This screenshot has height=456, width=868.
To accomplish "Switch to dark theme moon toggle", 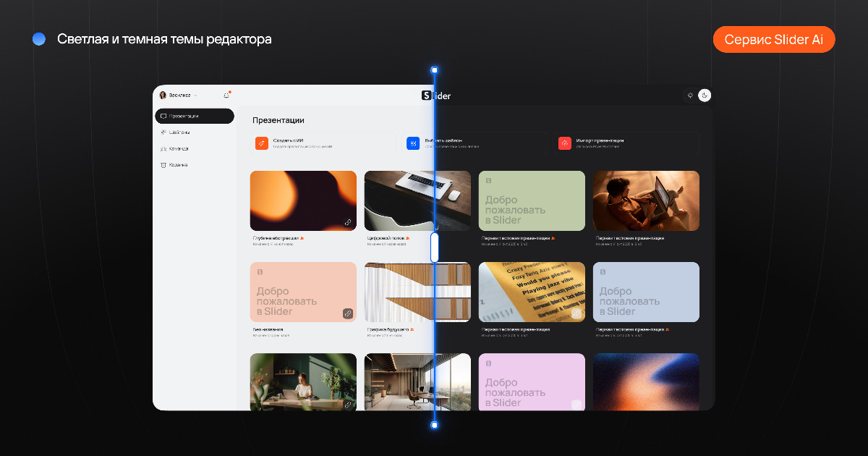I will pos(705,95).
